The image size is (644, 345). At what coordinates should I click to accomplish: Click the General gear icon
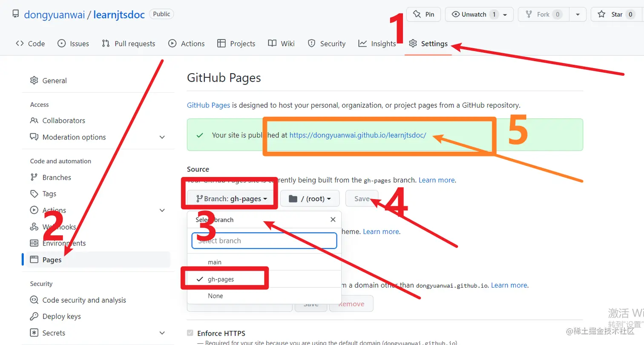(x=34, y=80)
